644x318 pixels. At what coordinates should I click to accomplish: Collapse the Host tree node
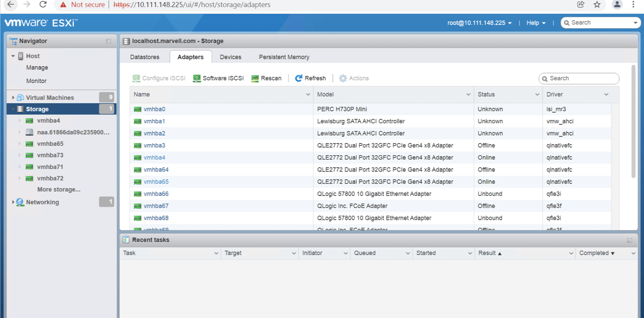pyautogui.click(x=13, y=56)
